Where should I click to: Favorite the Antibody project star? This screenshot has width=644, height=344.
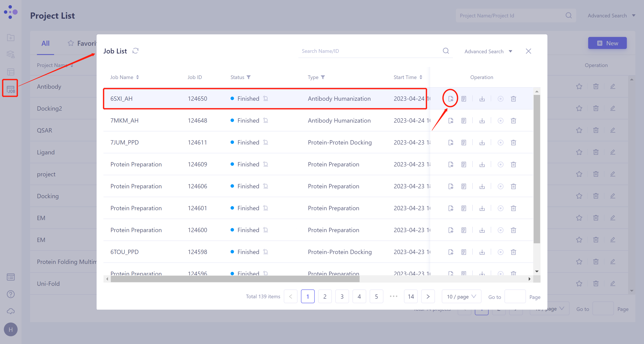click(x=579, y=87)
